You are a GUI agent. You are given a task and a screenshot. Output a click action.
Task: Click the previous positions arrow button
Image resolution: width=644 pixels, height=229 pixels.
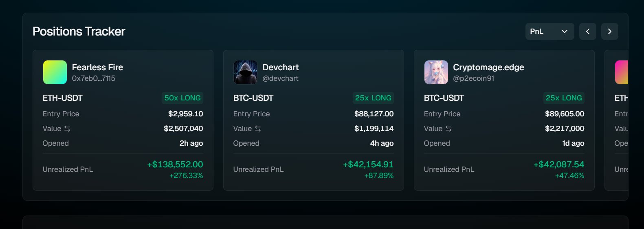(587, 31)
